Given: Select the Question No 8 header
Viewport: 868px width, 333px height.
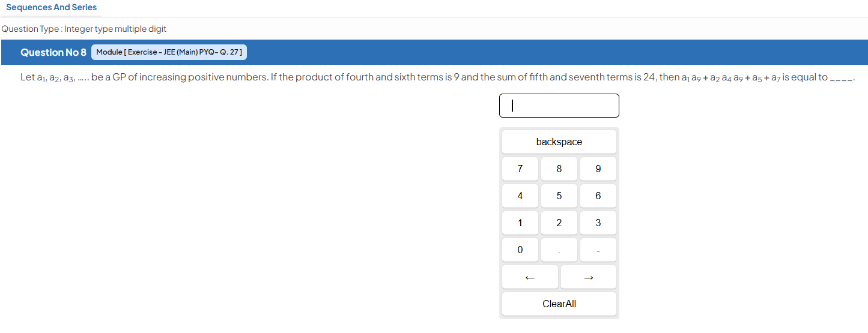Looking at the screenshot, I should coord(53,52).
